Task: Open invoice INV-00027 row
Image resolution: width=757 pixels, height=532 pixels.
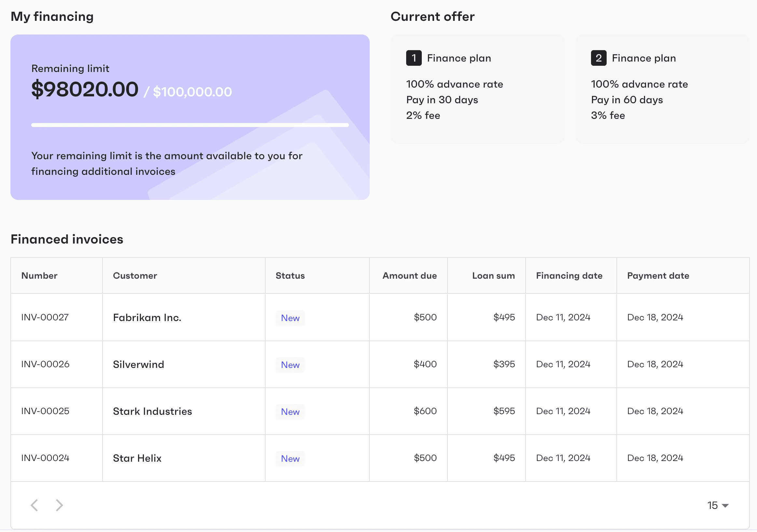Action: (x=45, y=317)
